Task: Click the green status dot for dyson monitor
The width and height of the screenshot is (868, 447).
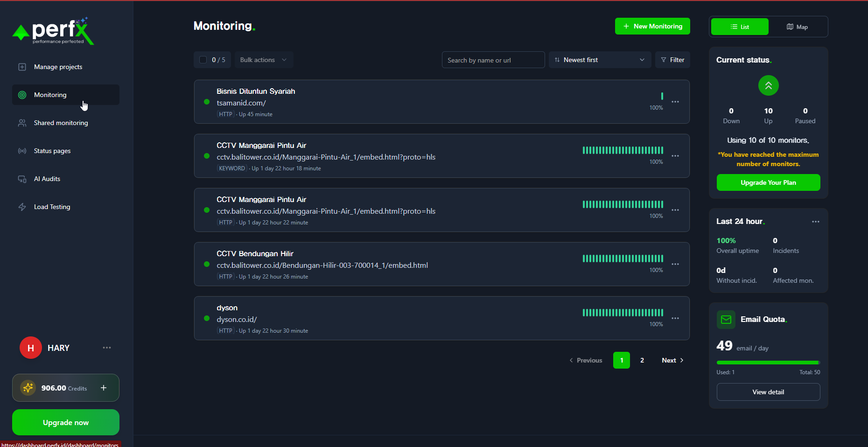Action: pyautogui.click(x=206, y=318)
